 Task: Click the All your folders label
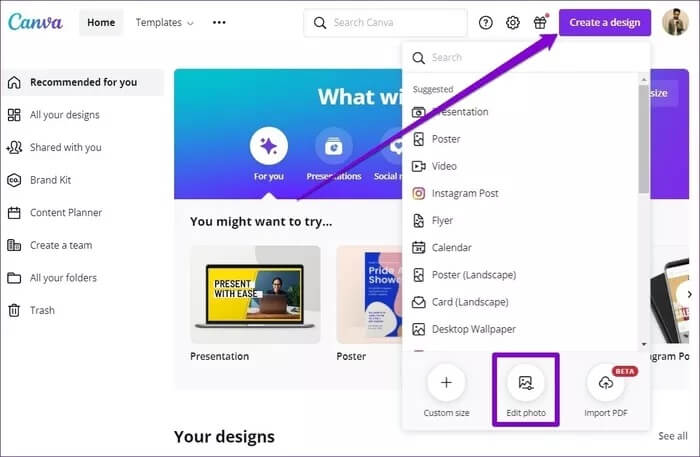(x=63, y=278)
